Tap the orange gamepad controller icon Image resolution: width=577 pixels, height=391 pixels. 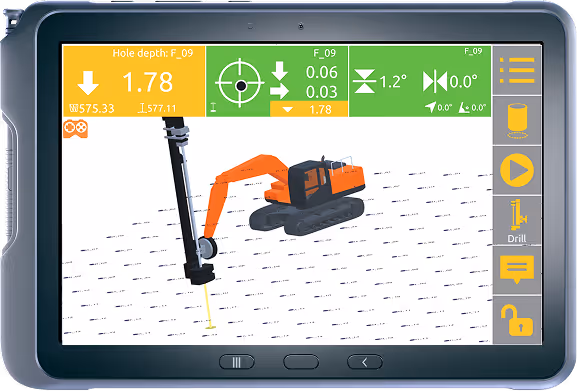point(75,129)
